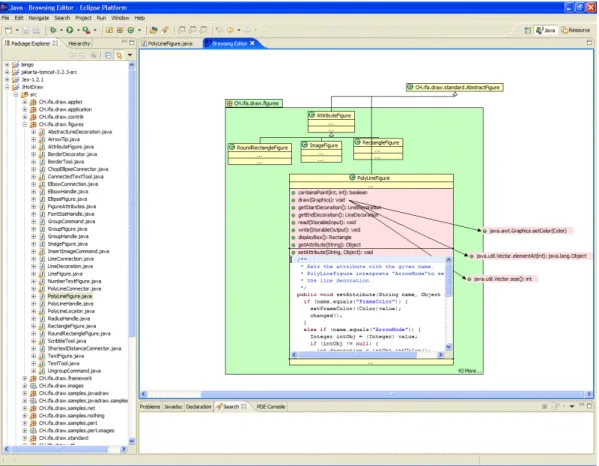Switch to the Resource perspective

click(x=576, y=30)
